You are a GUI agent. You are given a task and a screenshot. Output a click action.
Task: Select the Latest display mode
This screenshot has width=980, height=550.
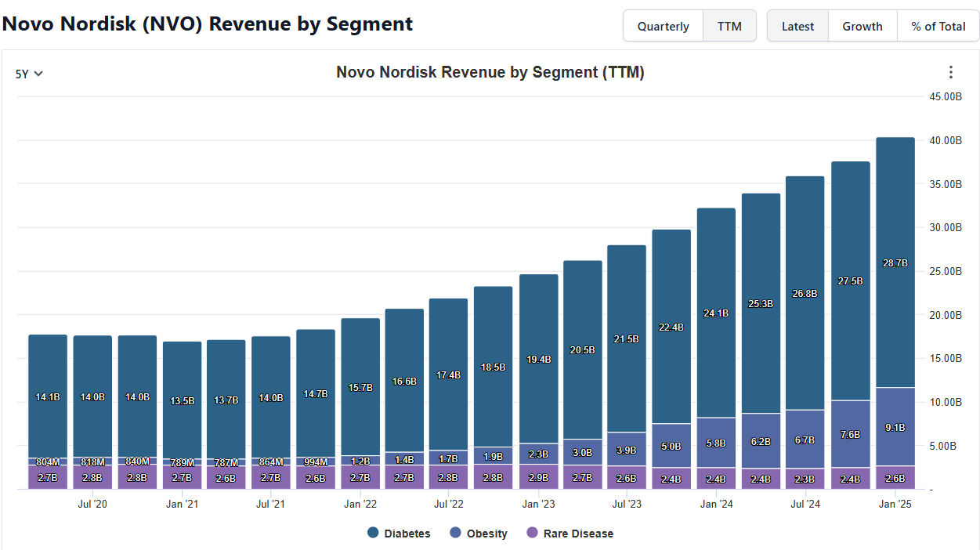click(797, 26)
